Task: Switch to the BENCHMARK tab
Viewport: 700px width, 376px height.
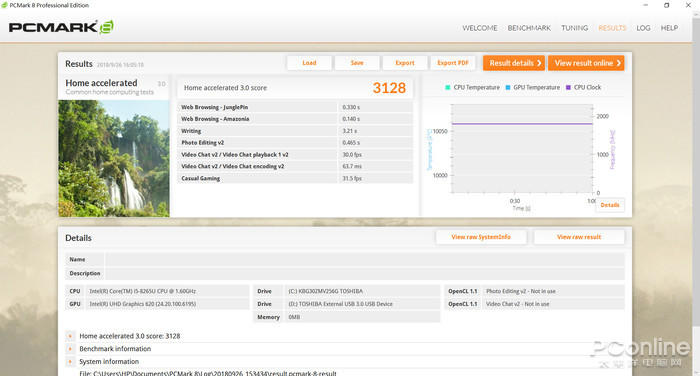Action: click(529, 28)
